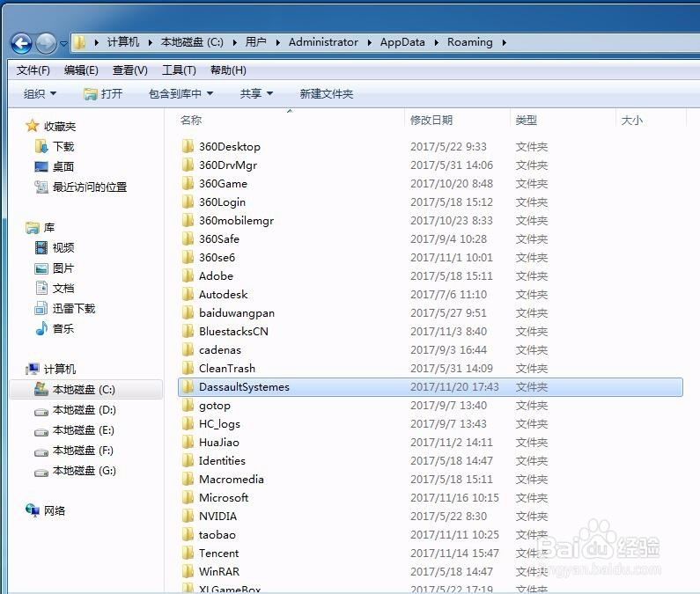Expand the arrow after Administrator in address bar
This screenshot has height=594, width=700.
coord(370,42)
